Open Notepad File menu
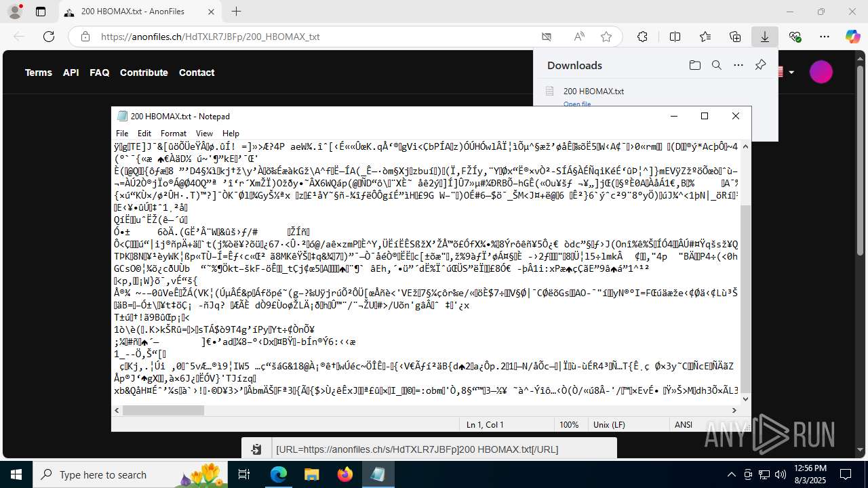868x488 pixels. (122, 134)
